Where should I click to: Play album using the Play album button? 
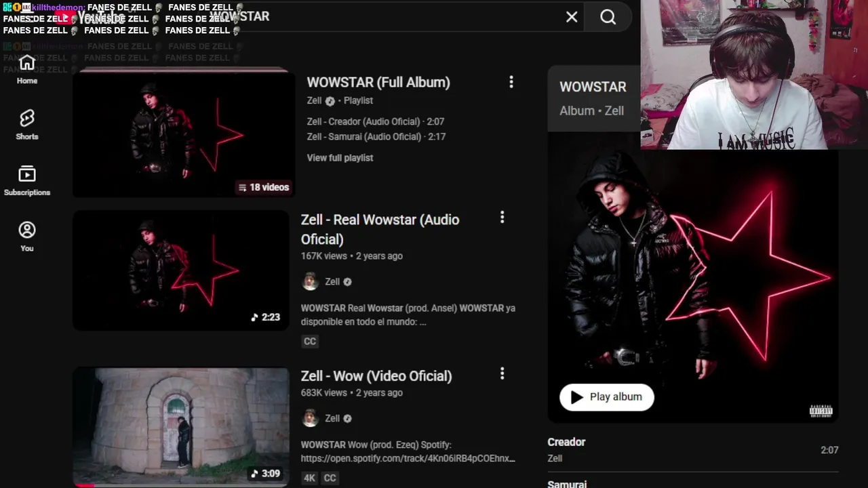607,397
